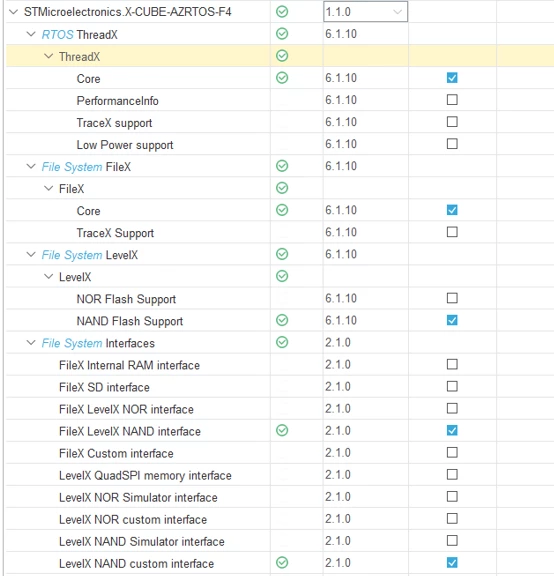Click status check icon on highlighted ThreadX row
This screenshot has width=554, height=576.
[x=282, y=56]
